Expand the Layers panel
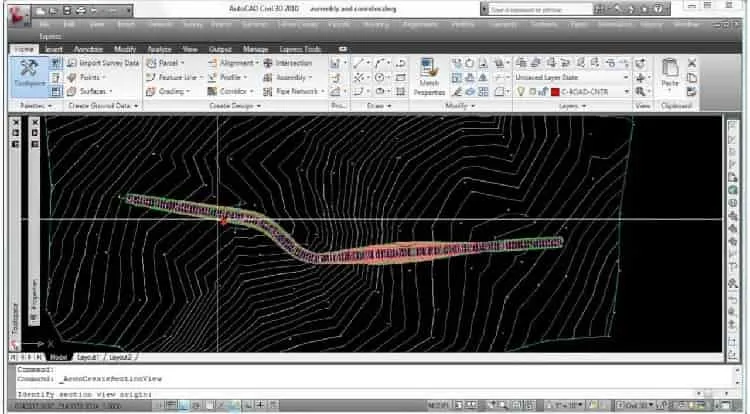750x414 pixels. (572, 106)
